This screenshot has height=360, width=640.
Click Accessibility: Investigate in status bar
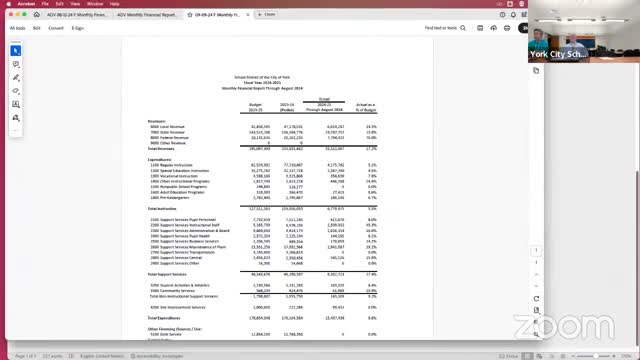pos(157,356)
